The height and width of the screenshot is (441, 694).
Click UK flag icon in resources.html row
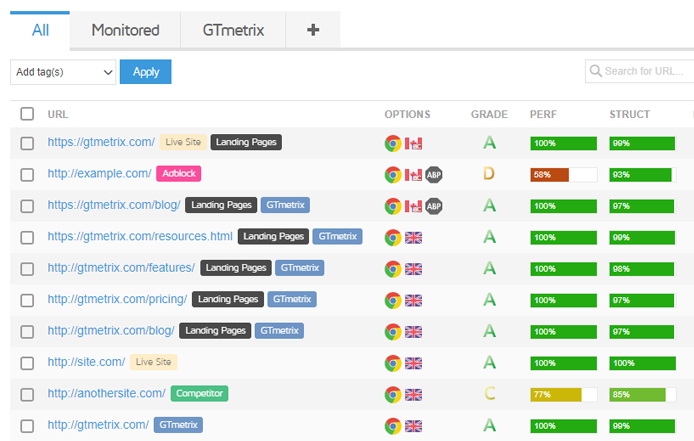pos(413,238)
